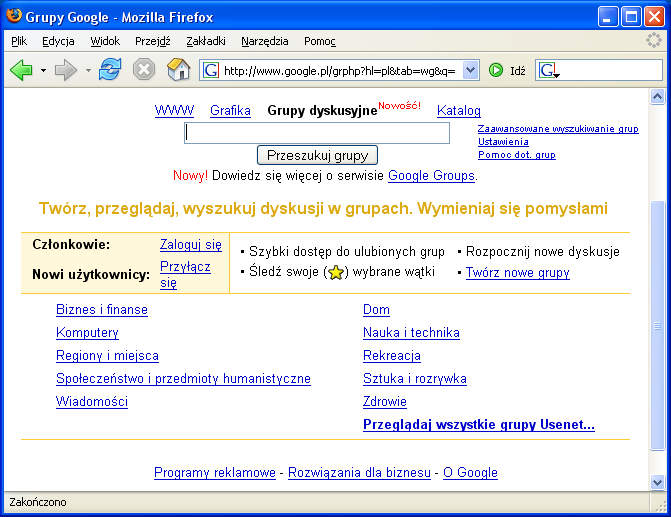This screenshot has width=671, height=517.
Task: Click the Zaloguj się link
Action: (191, 244)
